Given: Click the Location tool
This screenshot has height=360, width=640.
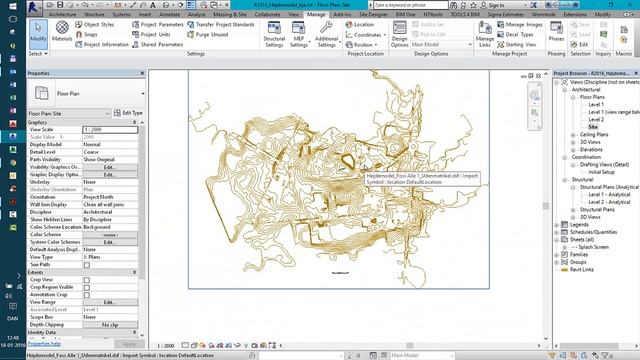Looking at the screenshot, I should point(360,24).
